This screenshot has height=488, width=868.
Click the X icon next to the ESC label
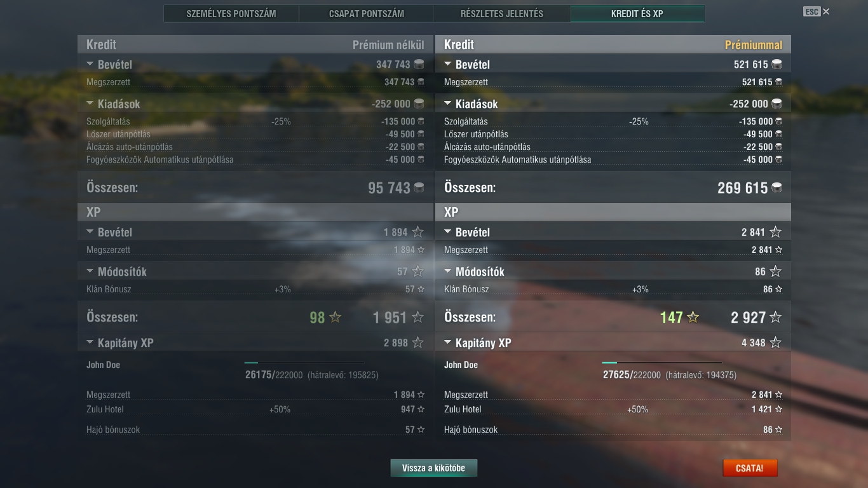(x=826, y=11)
